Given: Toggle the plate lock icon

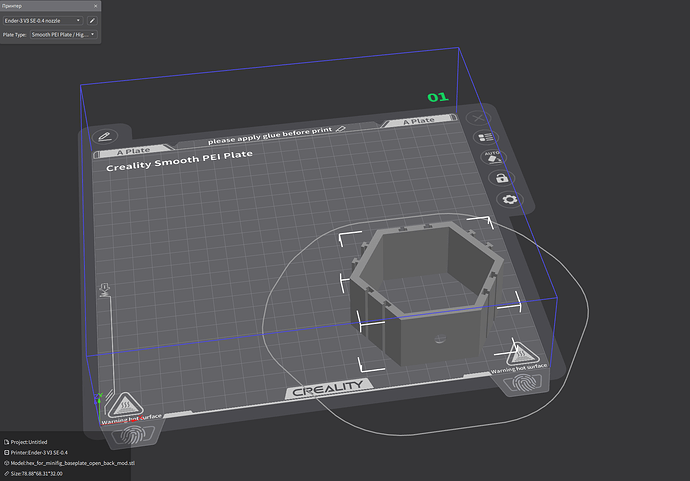Looking at the screenshot, I should click(x=502, y=178).
